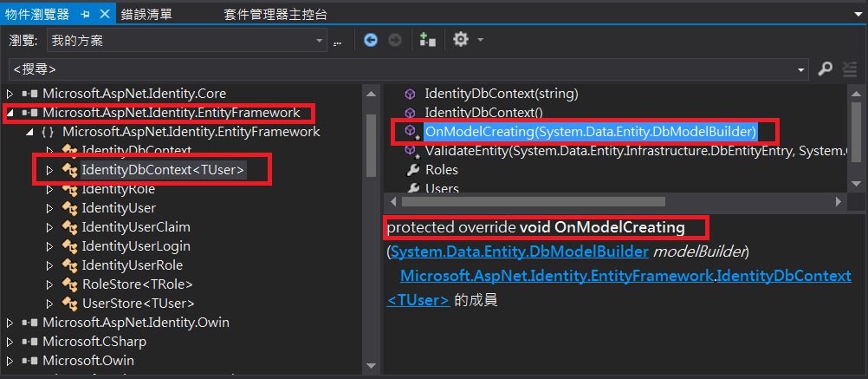Click the class icon of IdentityRole

click(x=69, y=189)
